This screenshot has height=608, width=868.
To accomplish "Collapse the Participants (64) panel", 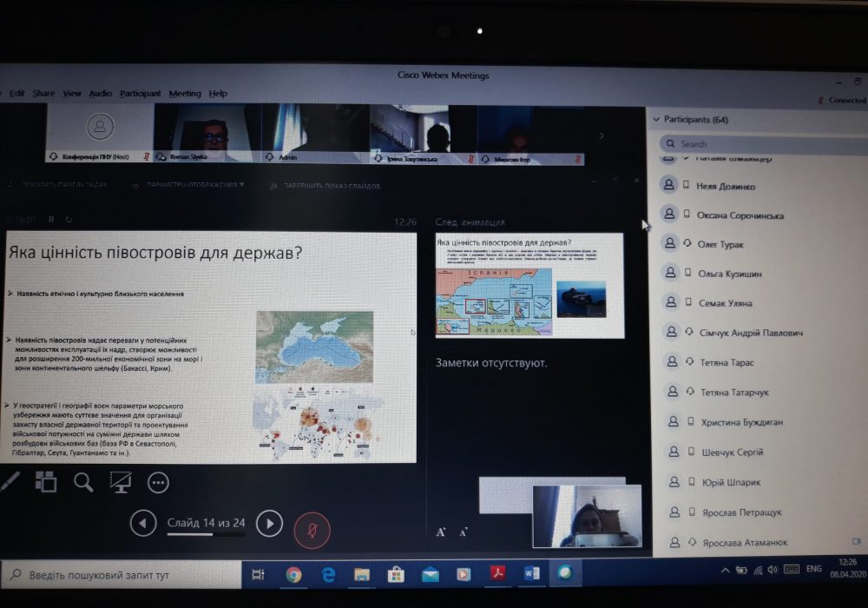I will pos(656,119).
